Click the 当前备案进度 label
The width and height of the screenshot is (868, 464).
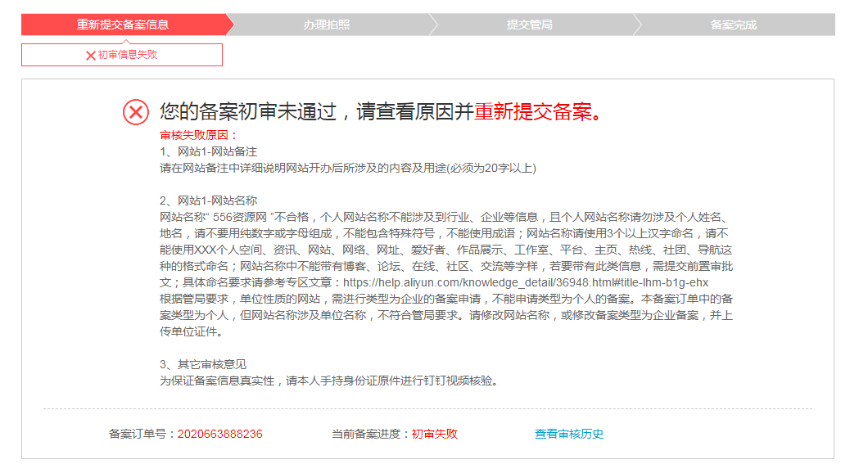tap(370, 434)
